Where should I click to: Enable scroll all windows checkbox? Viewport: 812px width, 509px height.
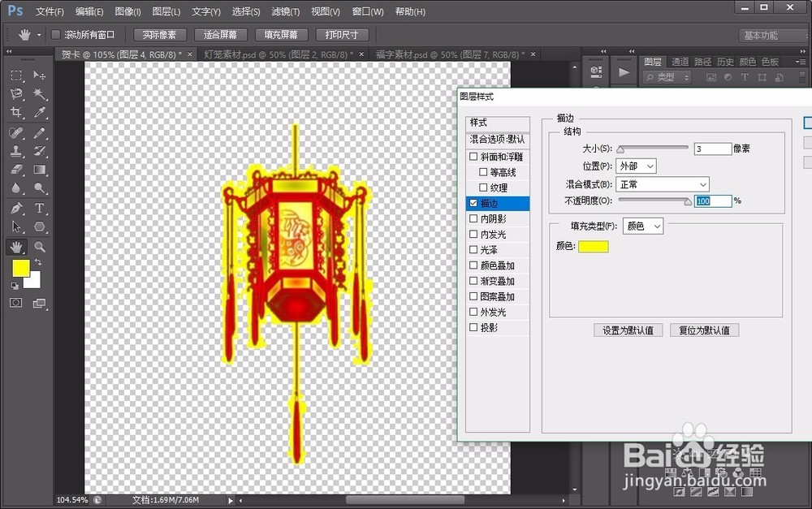(x=55, y=35)
